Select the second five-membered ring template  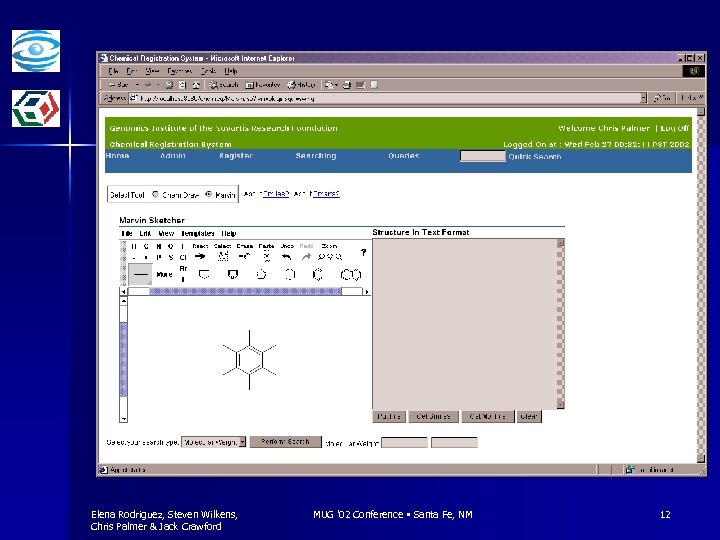coord(233,275)
